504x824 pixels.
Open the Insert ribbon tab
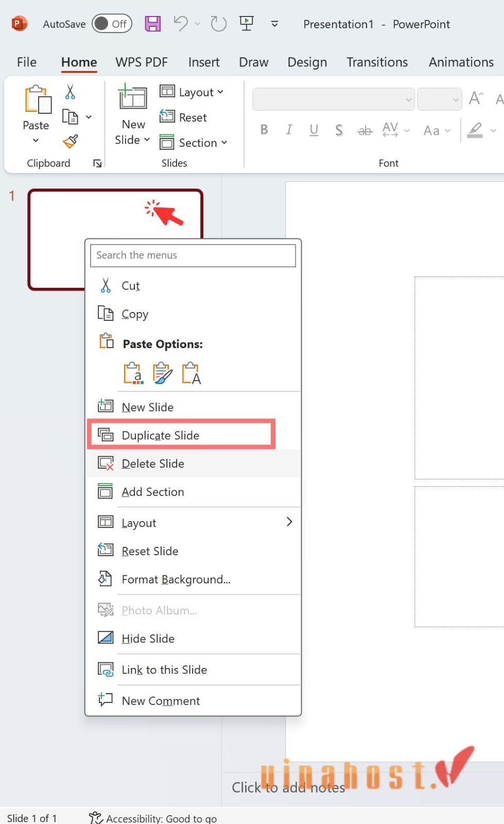204,62
